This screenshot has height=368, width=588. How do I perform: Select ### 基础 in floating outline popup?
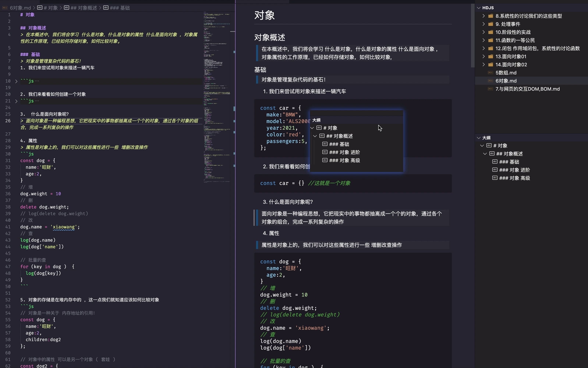pos(339,144)
